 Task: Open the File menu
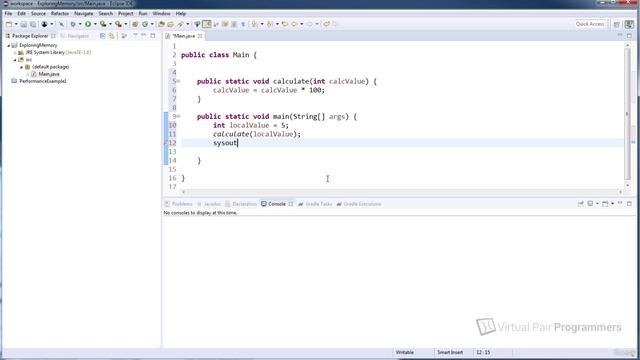pyautogui.click(x=8, y=13)
